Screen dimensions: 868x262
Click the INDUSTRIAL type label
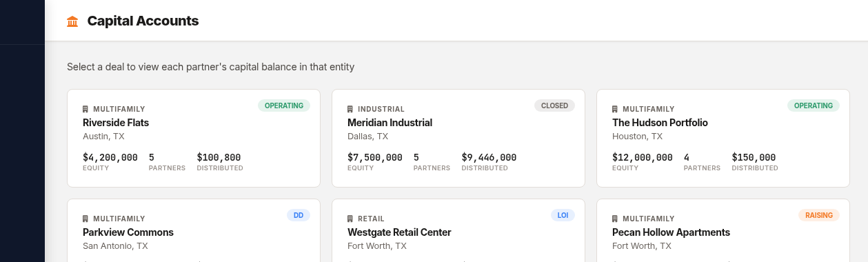pos(381,109)
